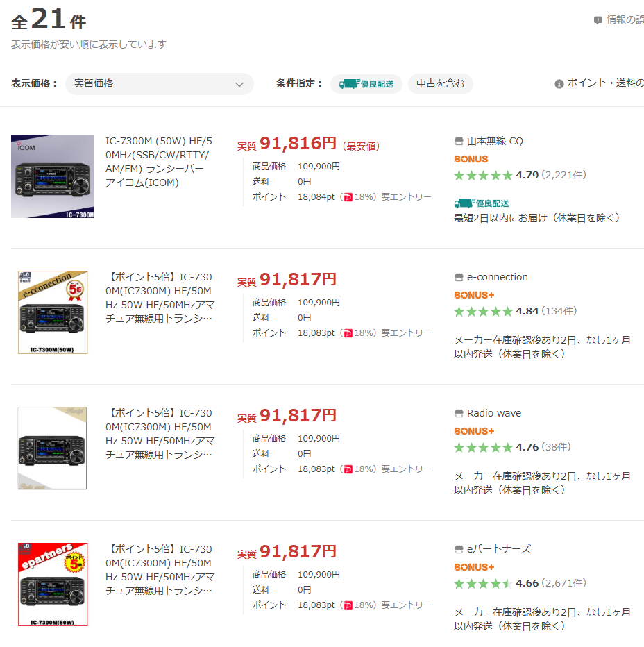This screenshot has height=647, width=644.
Task: Click 要エントリー in the e-connection row
Action: pyautogui.click(x=406, y=333)
